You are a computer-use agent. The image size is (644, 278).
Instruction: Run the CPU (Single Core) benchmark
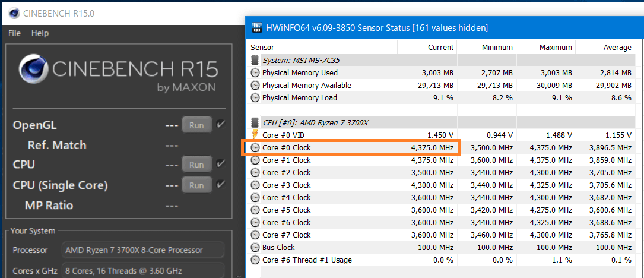pyautogui.click(x=196, y=185)
